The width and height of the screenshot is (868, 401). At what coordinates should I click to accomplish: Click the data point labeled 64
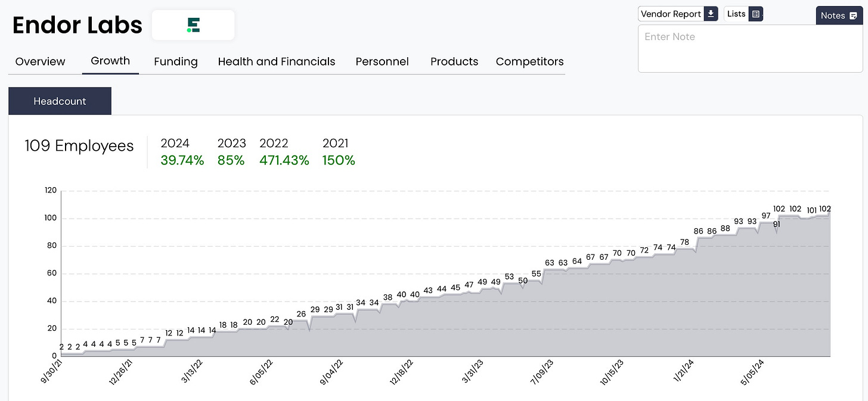click(x=576, y=261)
